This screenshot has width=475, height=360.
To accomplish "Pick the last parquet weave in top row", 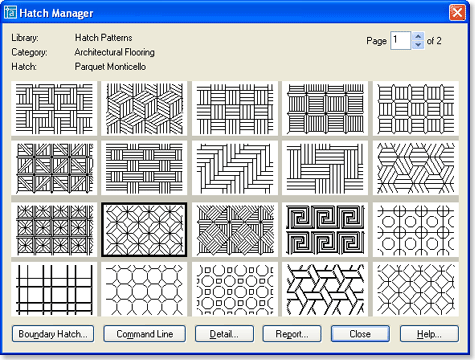I will (416, 108).
